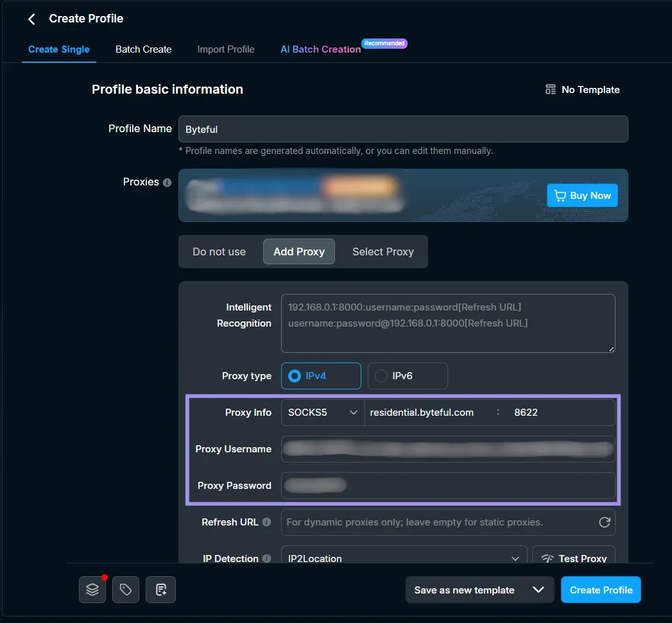Expand the Save as new template chevron
This screenshot has height=623, width=672.
[x=538, y=590]
